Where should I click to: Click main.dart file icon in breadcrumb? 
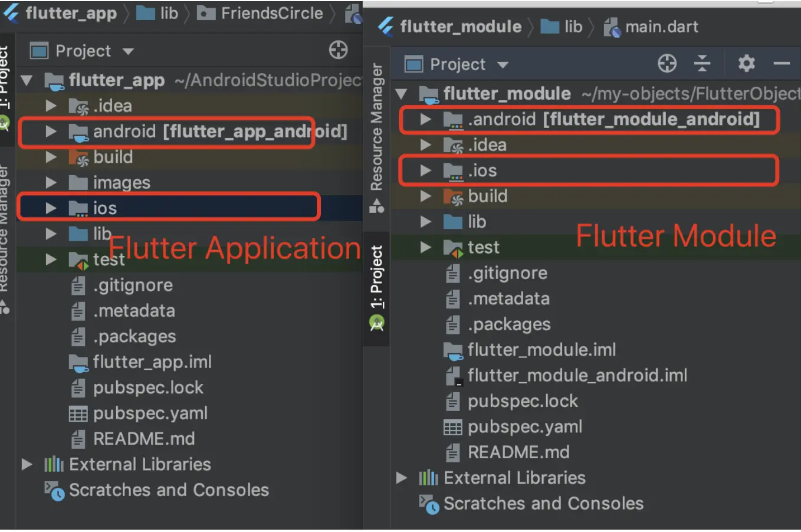click(612, 27)
